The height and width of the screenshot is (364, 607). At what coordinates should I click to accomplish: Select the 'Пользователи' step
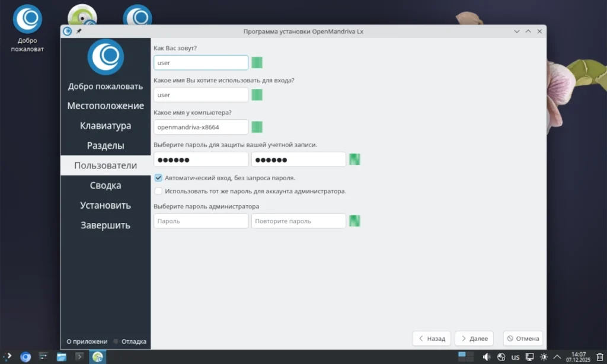point(106,165)
